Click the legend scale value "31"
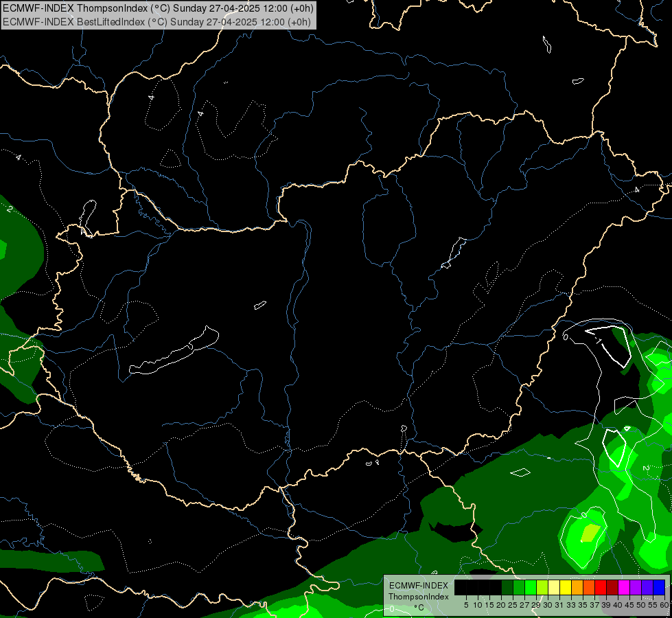Screen dimensions: 672x618 click(559, 605)
